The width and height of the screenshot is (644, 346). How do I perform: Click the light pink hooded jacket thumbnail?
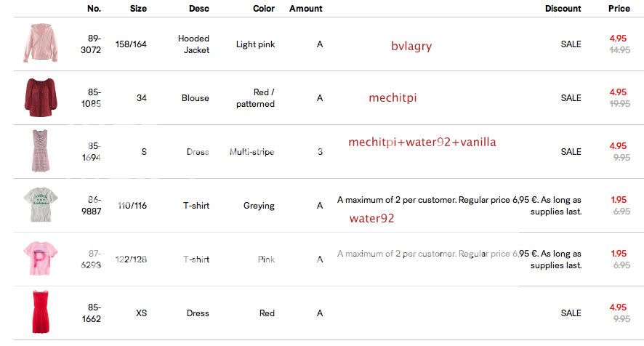click(x=35, y=44)
